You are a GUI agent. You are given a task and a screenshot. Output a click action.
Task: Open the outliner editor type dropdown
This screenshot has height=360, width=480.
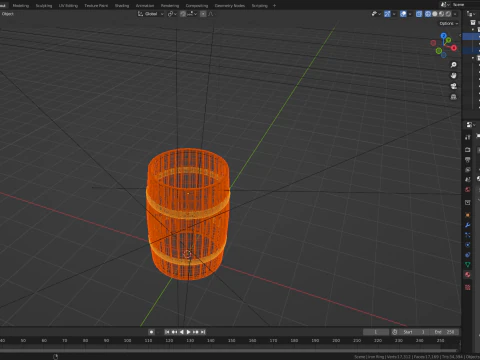tap(471, 14)
